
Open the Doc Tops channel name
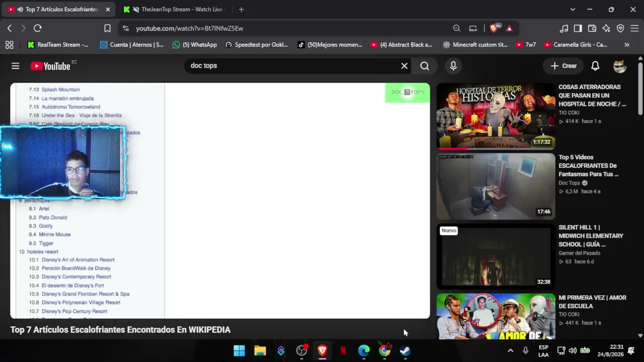tap(569, 183)
